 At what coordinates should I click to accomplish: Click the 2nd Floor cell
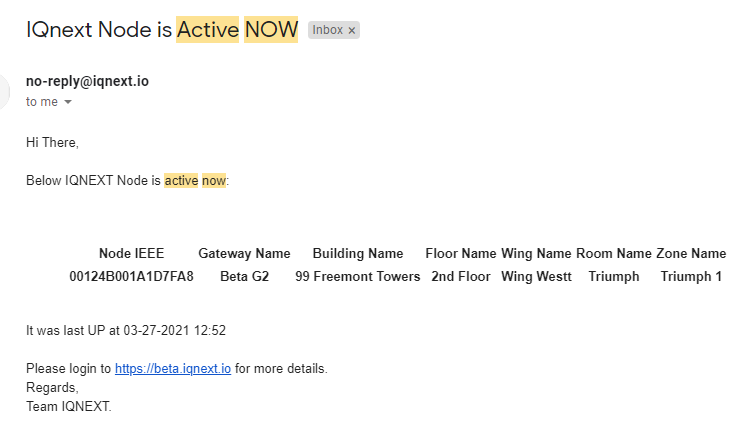(461, 277)
